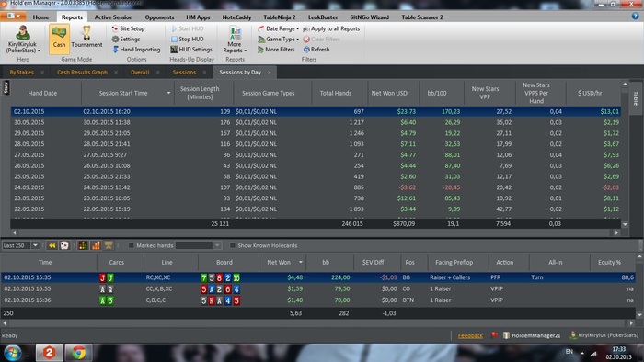Sort by Total Hands column

point(336,93)
